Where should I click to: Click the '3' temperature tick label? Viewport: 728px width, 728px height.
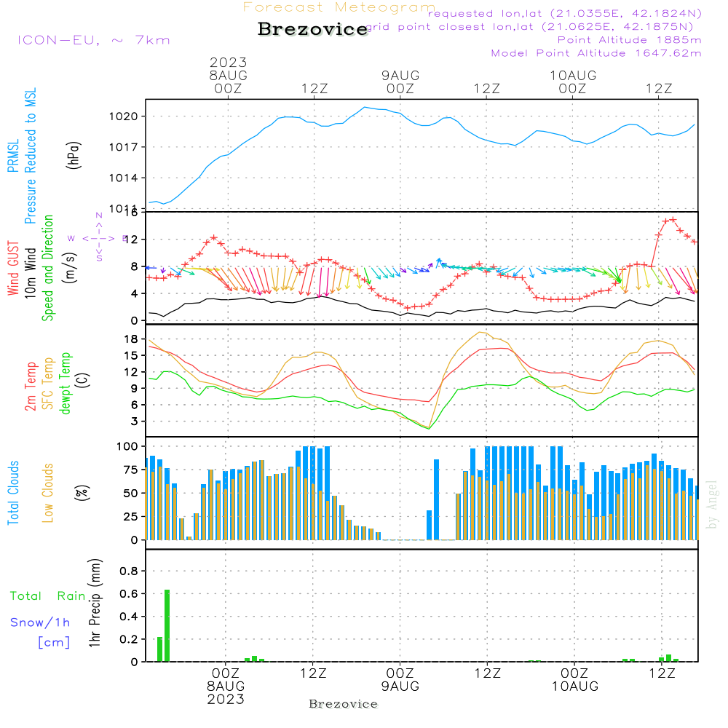[135, 422]
